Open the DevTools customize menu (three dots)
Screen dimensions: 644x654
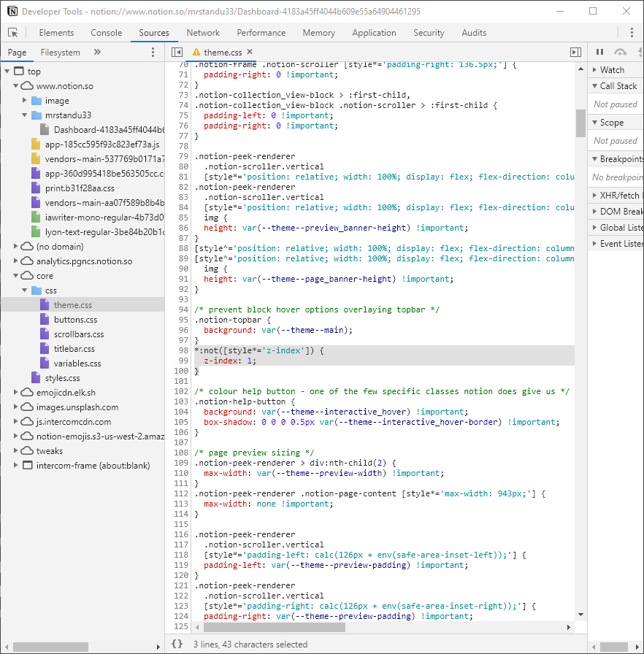pos(632,32)
